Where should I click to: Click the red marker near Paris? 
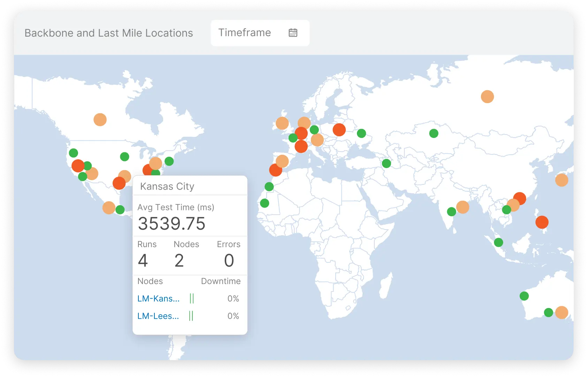(x=300, y=133)
